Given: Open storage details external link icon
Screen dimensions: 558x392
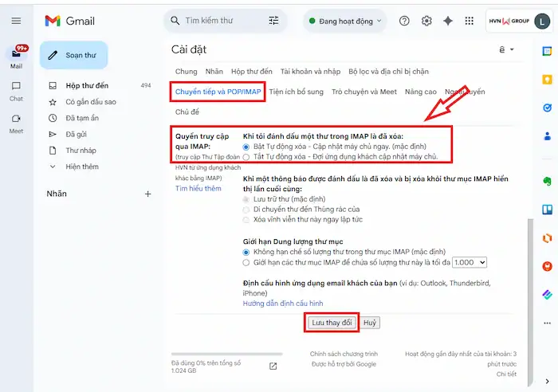Looking at the screenshot, I should pyautogui.click(x=273, y=366).
